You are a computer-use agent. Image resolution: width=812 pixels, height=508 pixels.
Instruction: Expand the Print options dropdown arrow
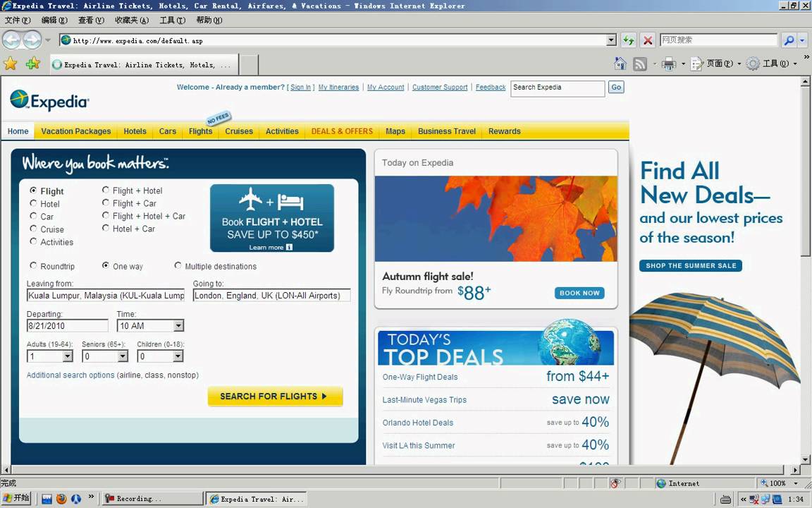tap(683, 64)
